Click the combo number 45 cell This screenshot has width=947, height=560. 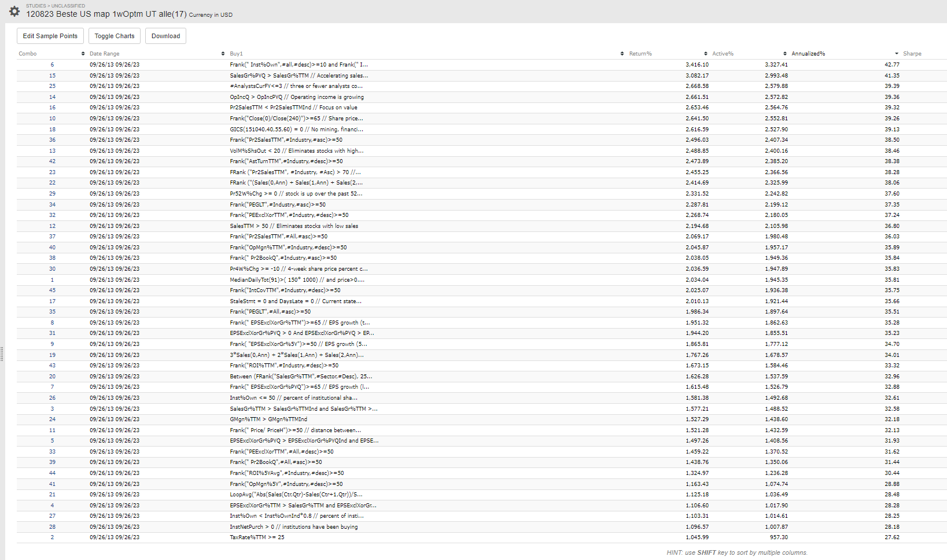tap(52, 290)
